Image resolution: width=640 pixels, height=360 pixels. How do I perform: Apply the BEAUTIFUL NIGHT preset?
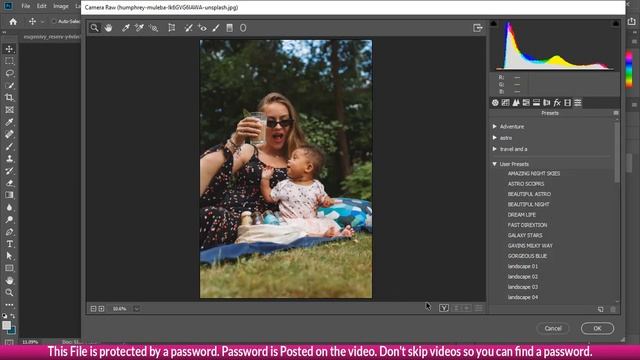click(x=528, y=204)
